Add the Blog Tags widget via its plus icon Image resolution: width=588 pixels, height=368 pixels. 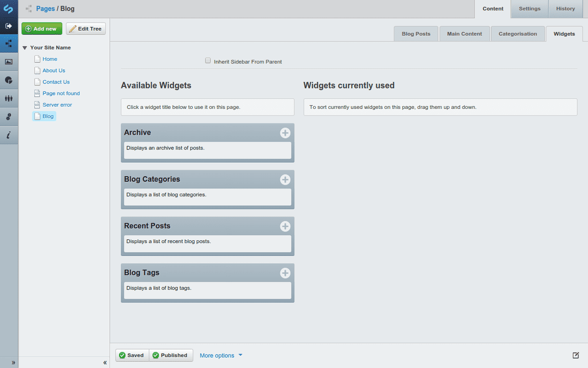coord(285,273)
